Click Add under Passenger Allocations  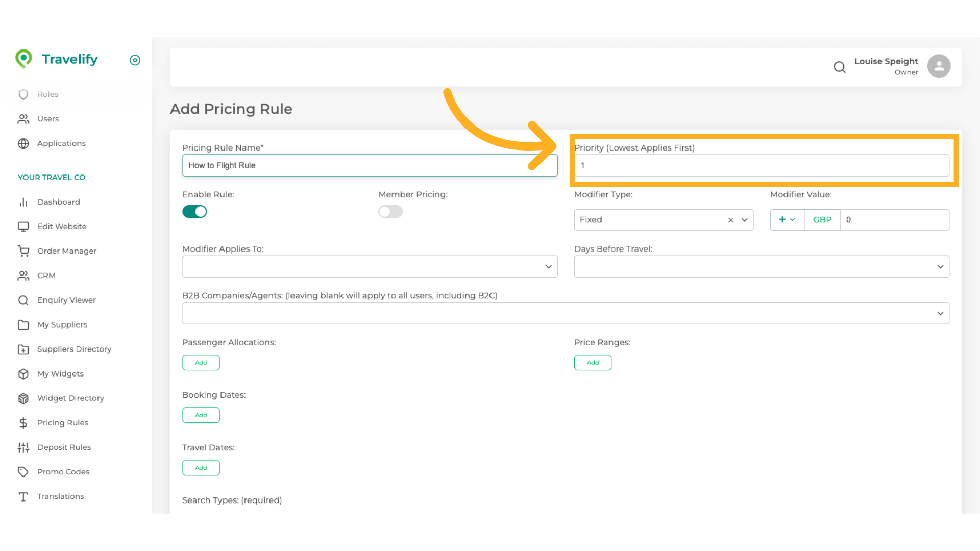tap(201, 363)
